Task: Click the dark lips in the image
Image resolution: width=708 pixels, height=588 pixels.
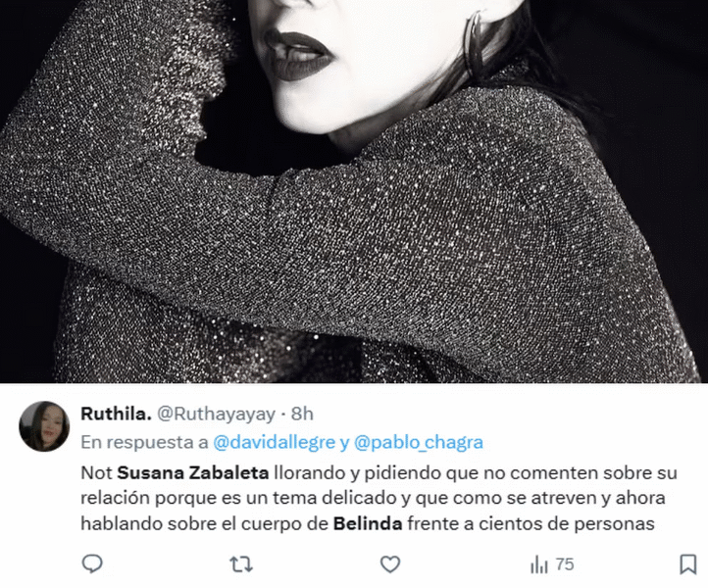Action: 298,56
